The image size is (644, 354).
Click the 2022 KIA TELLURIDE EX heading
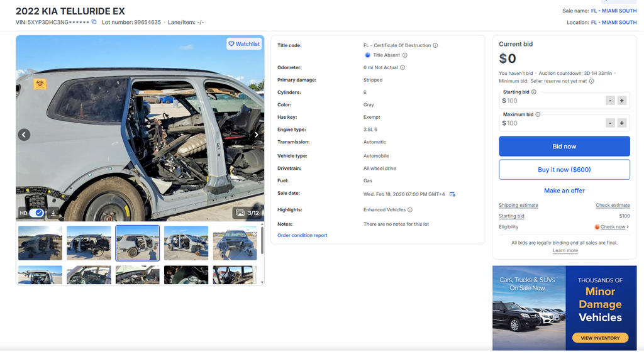[x=70, y=11]
